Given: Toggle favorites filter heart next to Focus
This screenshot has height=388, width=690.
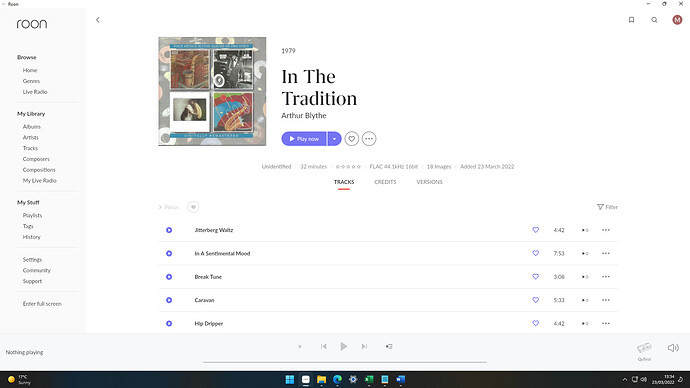Looking at the screenshot, I should (193, 207).
